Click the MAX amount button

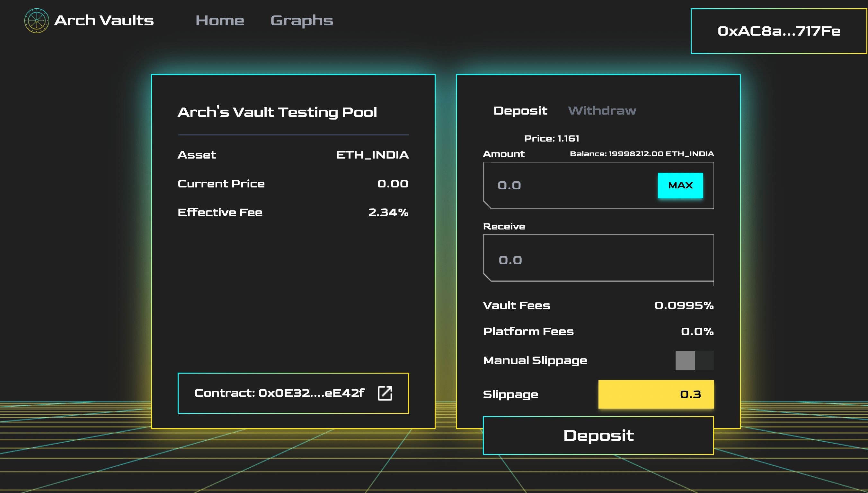[680, 186]
